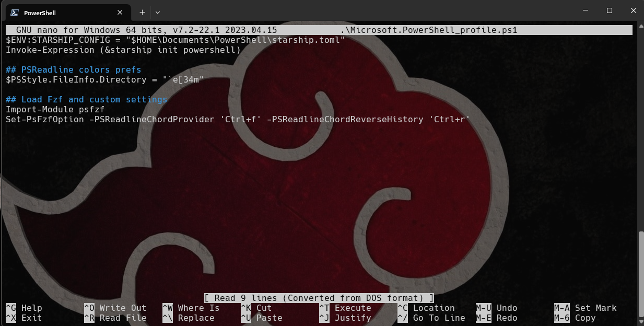Click the ^G Help shortcut
Image resolution: width=644 pixels, height=326 pixels.
[x=24, y=308]
